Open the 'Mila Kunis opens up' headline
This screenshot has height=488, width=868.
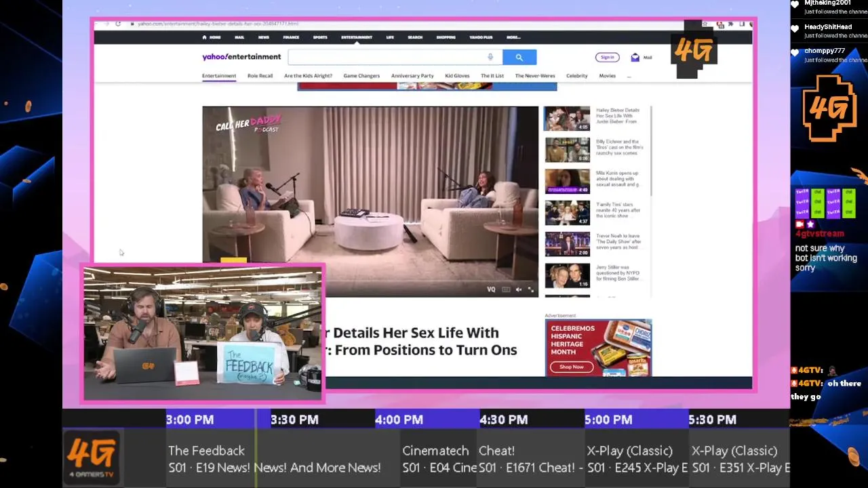(x=618, y=179)
